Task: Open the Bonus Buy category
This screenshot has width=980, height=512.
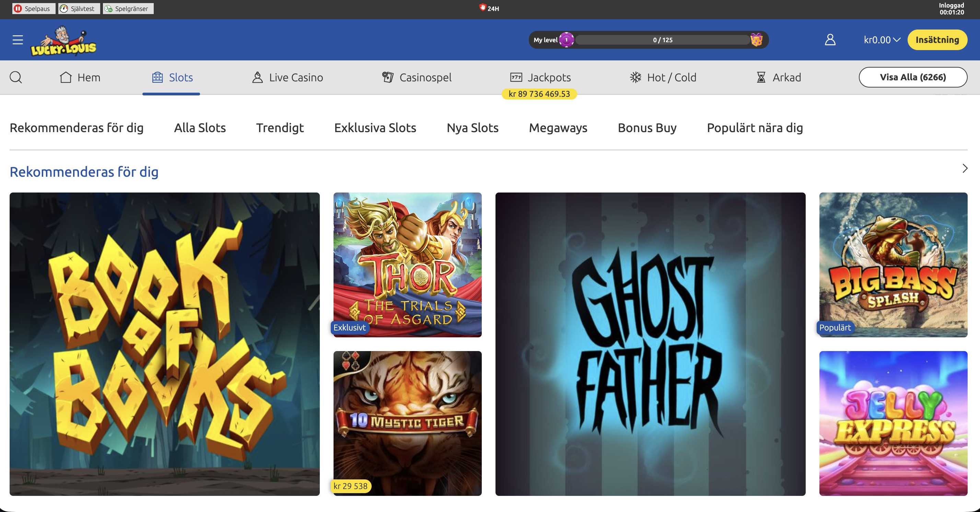Action: pos(647,128)
